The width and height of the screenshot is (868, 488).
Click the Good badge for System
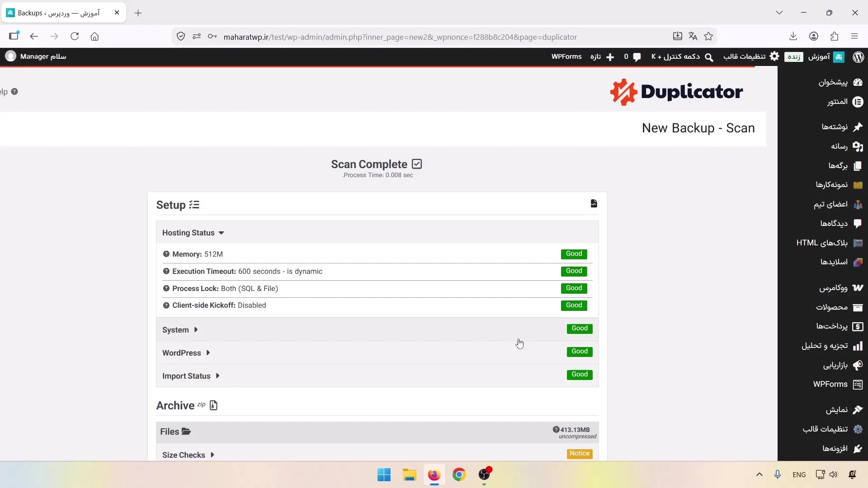pos(580,328)
